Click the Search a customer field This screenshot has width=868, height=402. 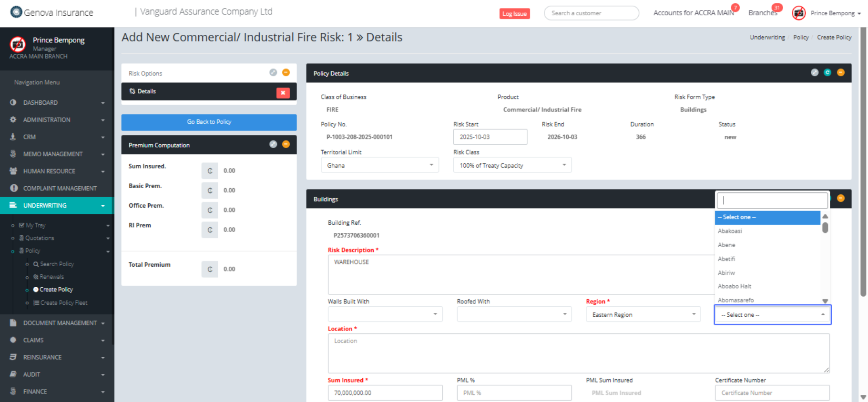pos(591,13)
